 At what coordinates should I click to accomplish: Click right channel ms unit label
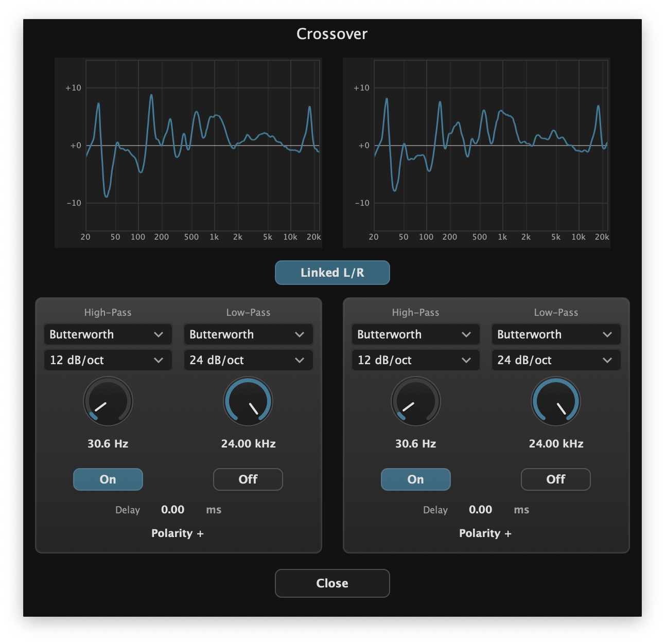coord(521,510)
